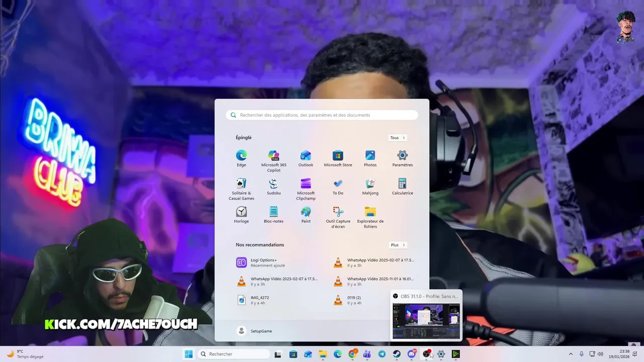Open Explorateur de fichiers

(x=370, y=217)
